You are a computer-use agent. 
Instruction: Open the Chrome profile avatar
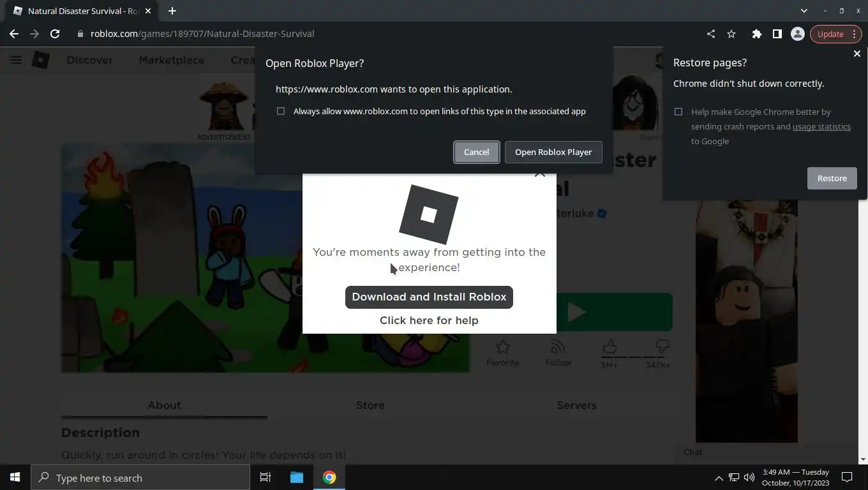[x=797, y=34]
